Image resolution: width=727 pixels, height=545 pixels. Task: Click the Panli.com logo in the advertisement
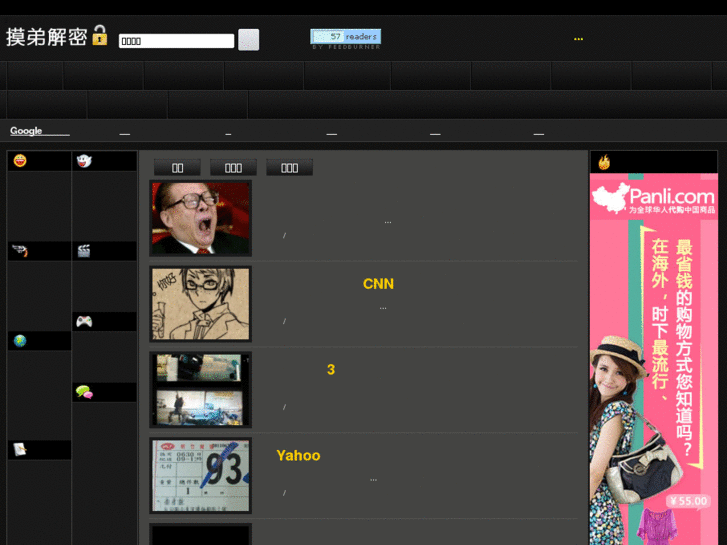tap(654, 198)
